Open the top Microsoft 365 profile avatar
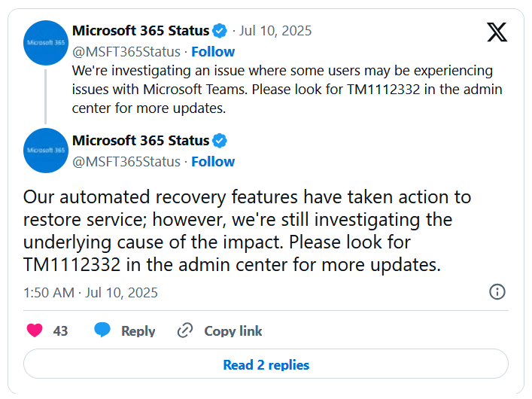532x399 pixels. point(46,43)
